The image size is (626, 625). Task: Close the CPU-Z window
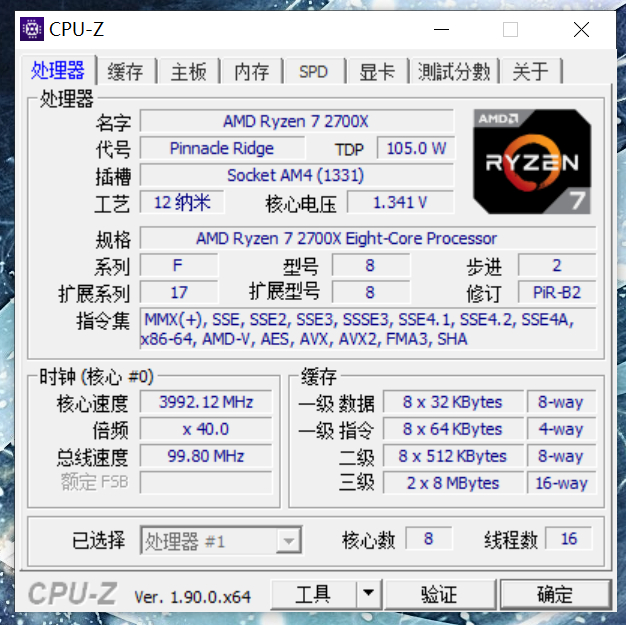pos(581,29)
